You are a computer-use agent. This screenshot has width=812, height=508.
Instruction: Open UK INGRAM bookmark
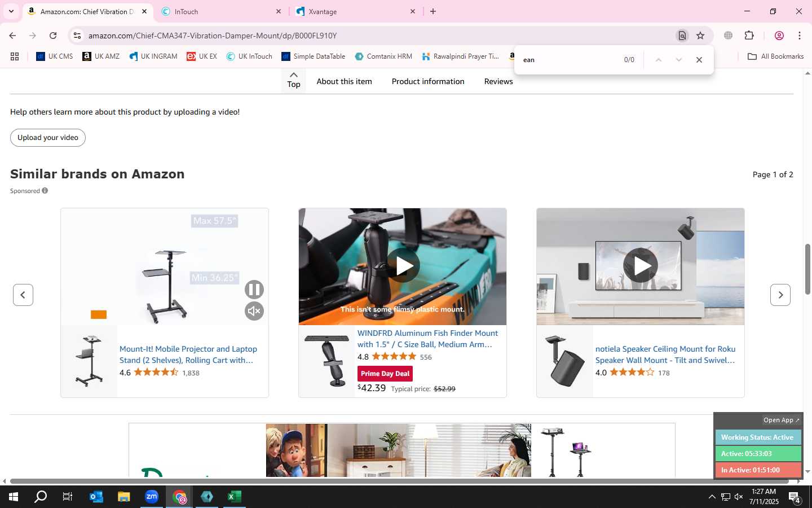(x=153, y=56)
